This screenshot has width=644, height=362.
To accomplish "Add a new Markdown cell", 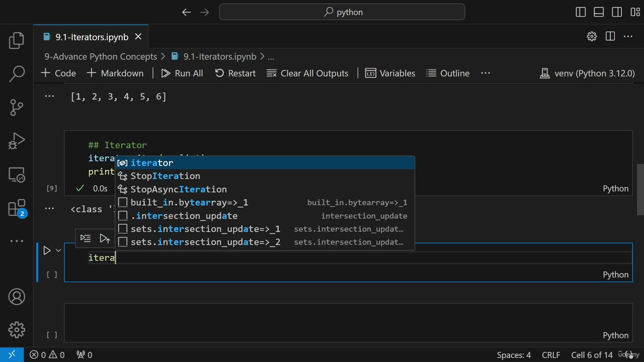I will click(x=115, y=73).
